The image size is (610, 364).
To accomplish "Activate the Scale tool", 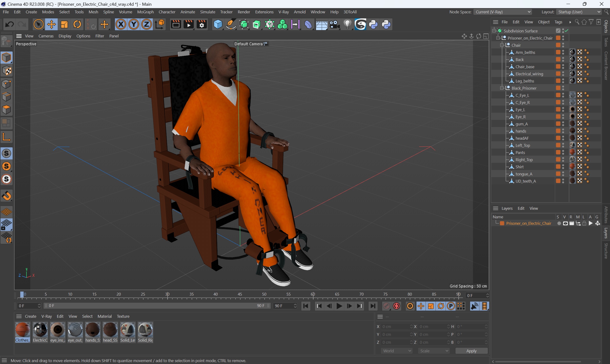I will pyautogui.click(x=64, y=24).
